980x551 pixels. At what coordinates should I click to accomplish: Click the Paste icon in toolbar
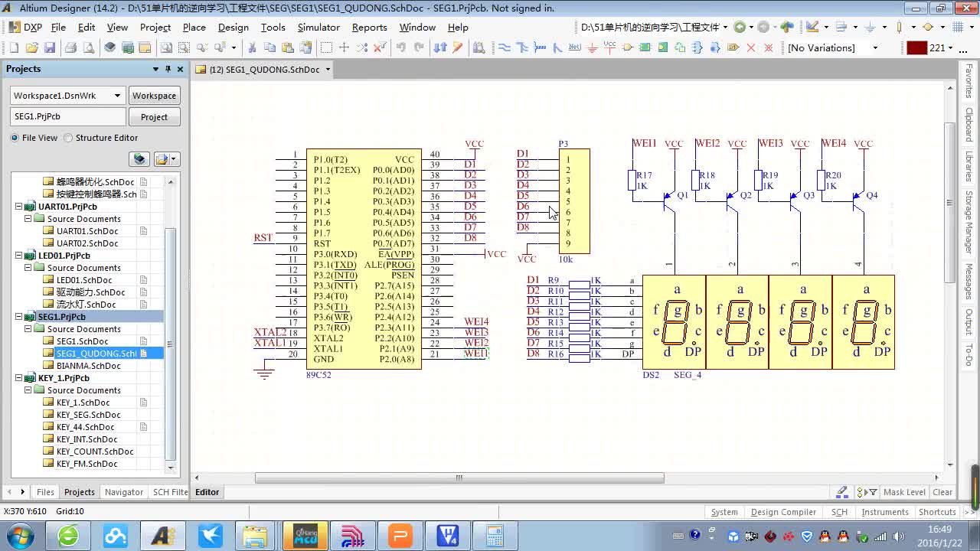(x=287, y=47)
